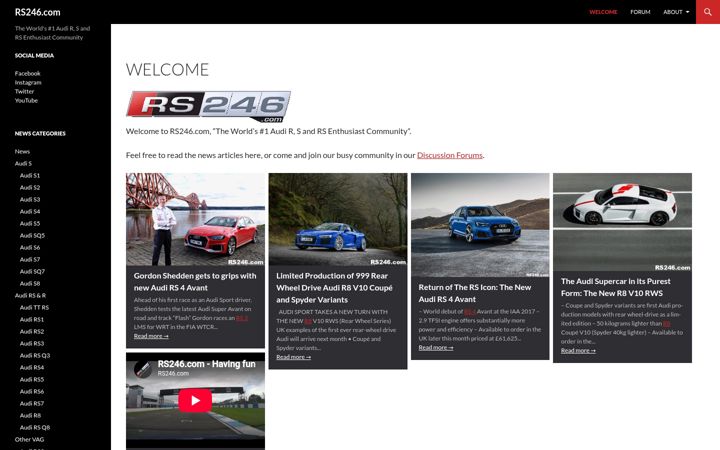Screen dimensions: 720x450
Task: Read more on Audi Supercar R8 RWS article
Action: click(x=578, y=351)
